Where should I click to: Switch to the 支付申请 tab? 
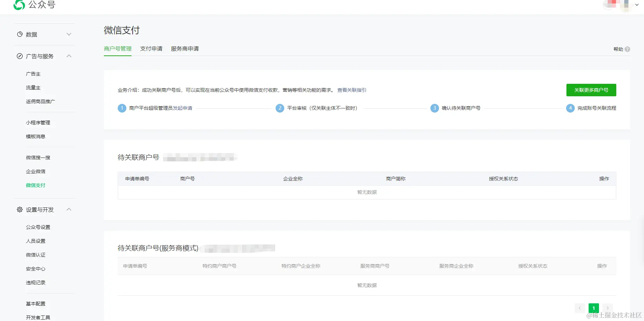pyautogui.click(x=151, y=48)
